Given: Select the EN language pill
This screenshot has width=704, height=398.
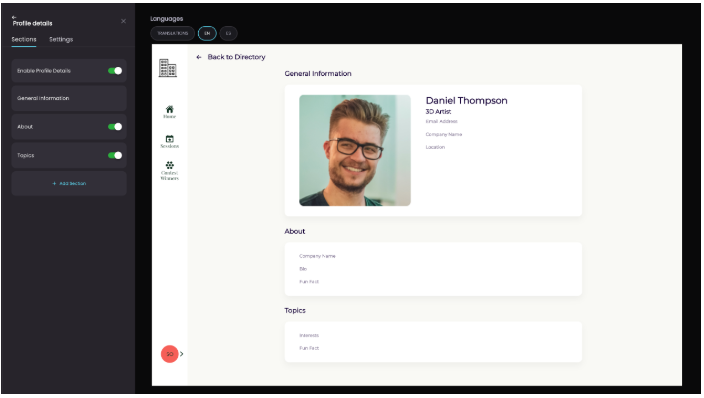Looking at the screenshot, I should click(x=207, y=33).
